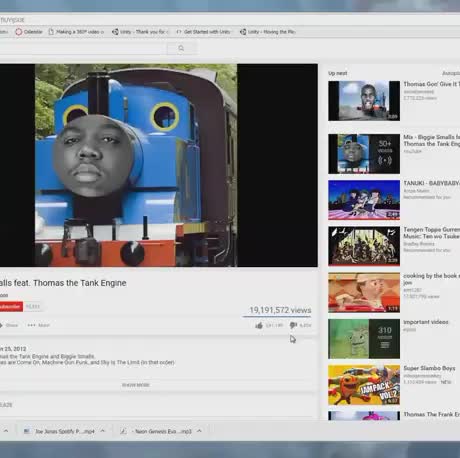Click the published date text '25, 2012'
Image resolution: width=460 pixels, height=458 pixels.
13,349
